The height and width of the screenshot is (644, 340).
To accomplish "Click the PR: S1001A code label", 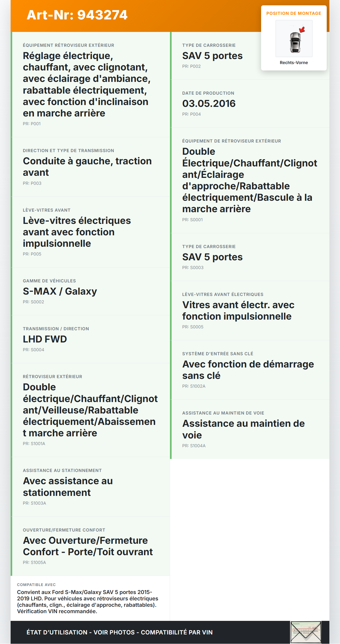I will point(34,444).
